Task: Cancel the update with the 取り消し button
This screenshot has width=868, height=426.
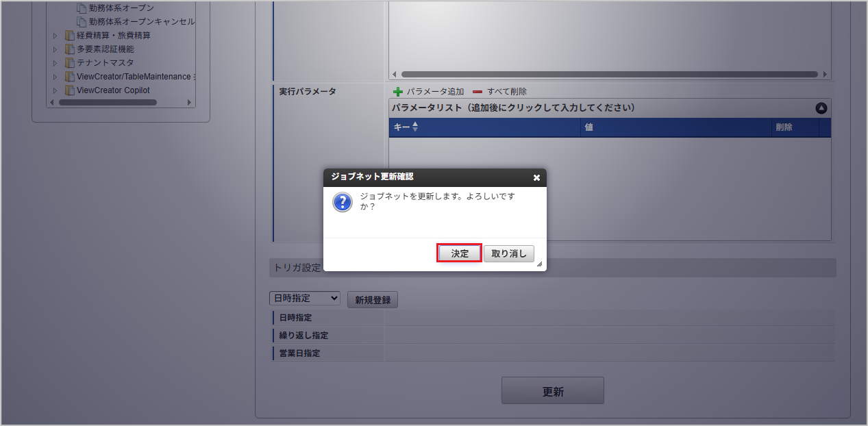Action: [x=509, y=253]
